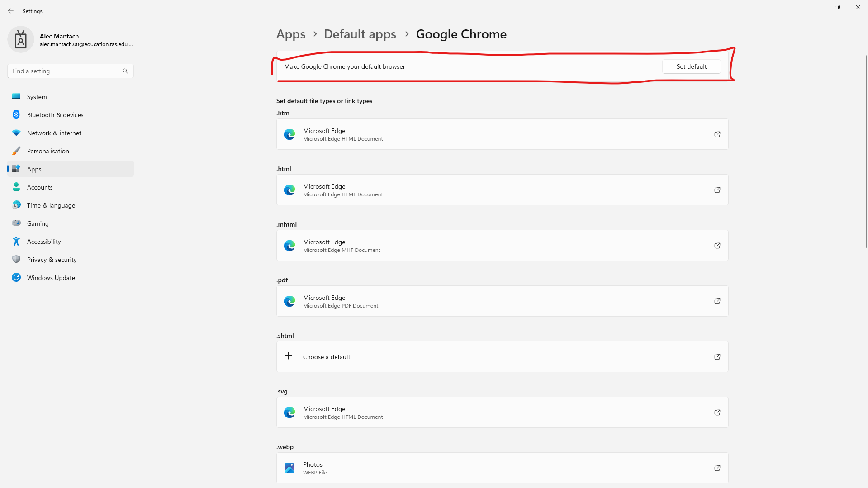Click the vertical scrollbar on the right
This screenshot has height=488, width=868.
[x=866, y=152]
